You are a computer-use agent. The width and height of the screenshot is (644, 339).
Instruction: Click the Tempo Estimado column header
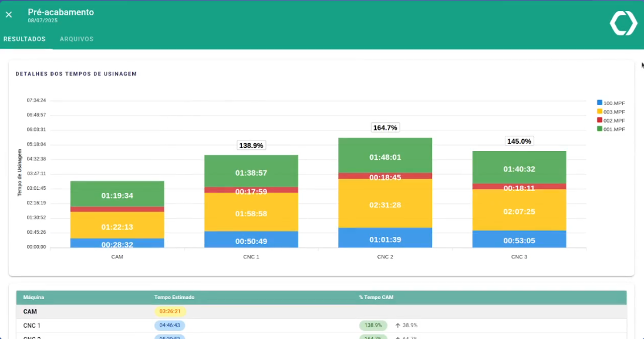(174, 297)
